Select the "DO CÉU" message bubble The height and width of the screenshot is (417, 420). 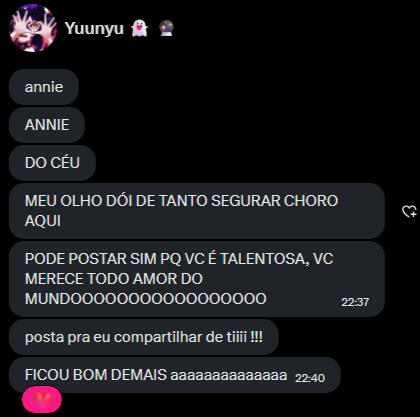[x=52, y=163]
